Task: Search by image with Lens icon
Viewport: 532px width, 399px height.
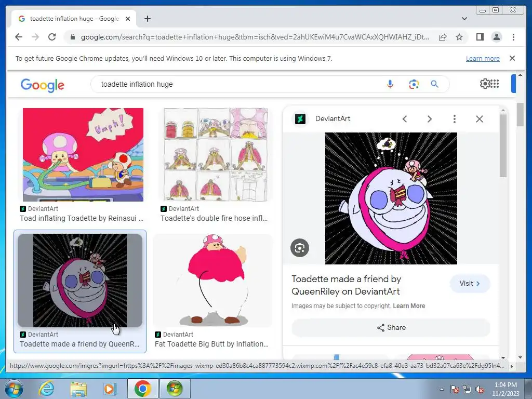Action: 414,84
